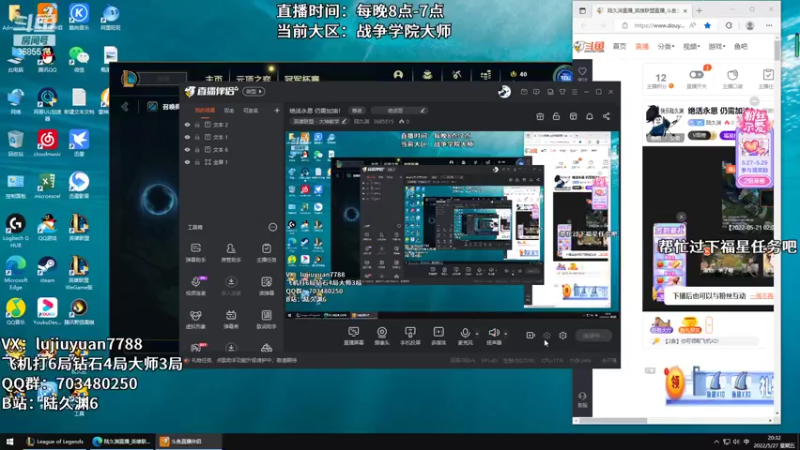The height and width of the screenshot is (450, 800).
Task: Click the record video icon near settings
Action: [531, 335]
